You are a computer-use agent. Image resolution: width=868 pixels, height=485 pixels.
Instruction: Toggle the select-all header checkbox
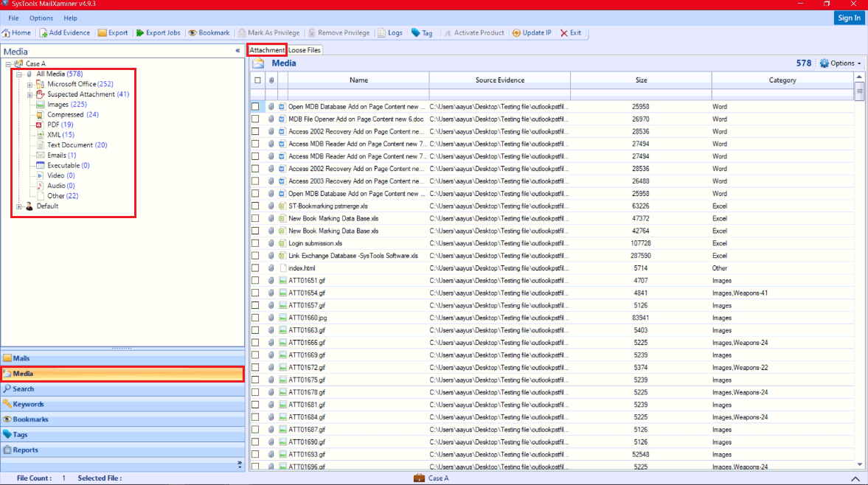point(257,80)
